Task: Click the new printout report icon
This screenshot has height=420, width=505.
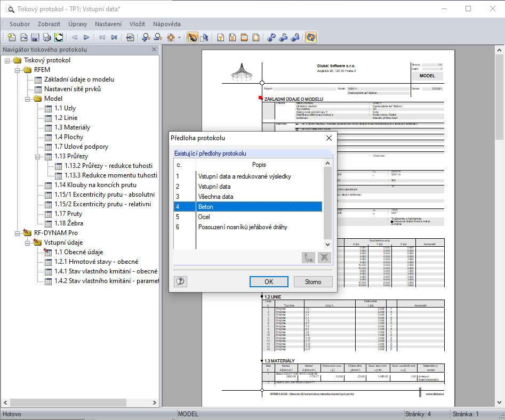Action: click(x=12, y=37)
